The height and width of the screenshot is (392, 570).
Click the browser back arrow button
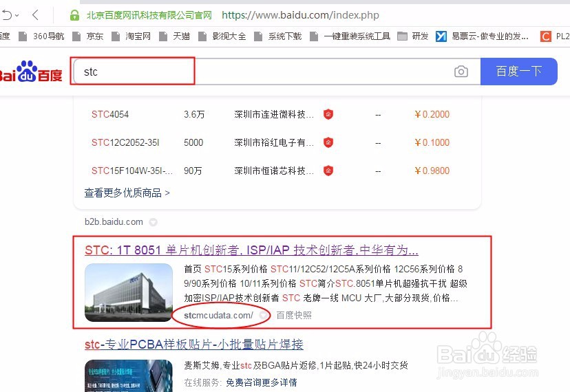[x=35, y=15]
